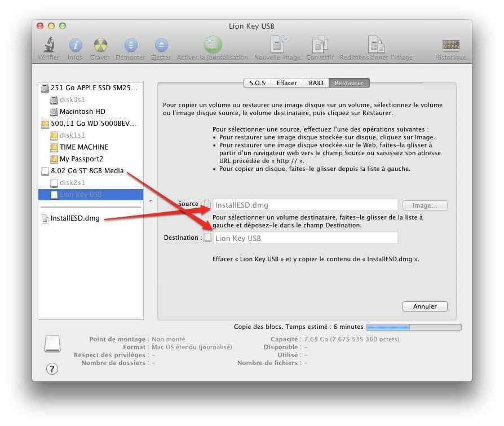Select the disk1s1 partition
This screenshot has height=426, width=504.
pos(91,135)
